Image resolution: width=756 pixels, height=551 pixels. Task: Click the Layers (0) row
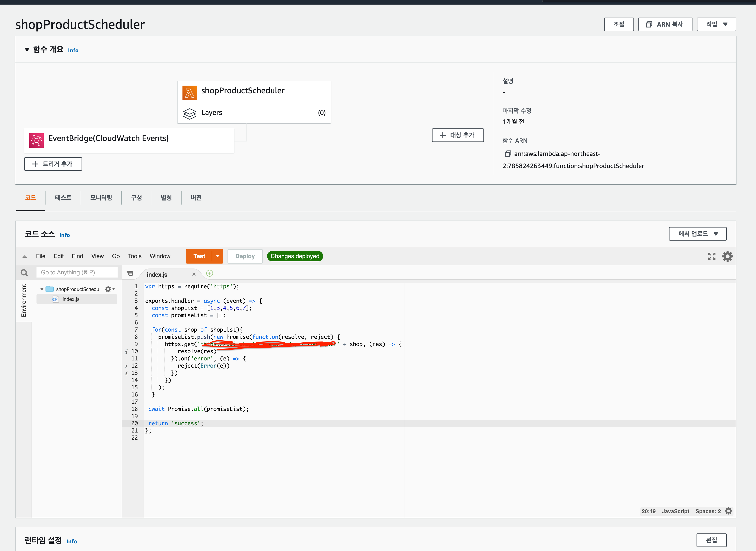(x=254, y=113)
